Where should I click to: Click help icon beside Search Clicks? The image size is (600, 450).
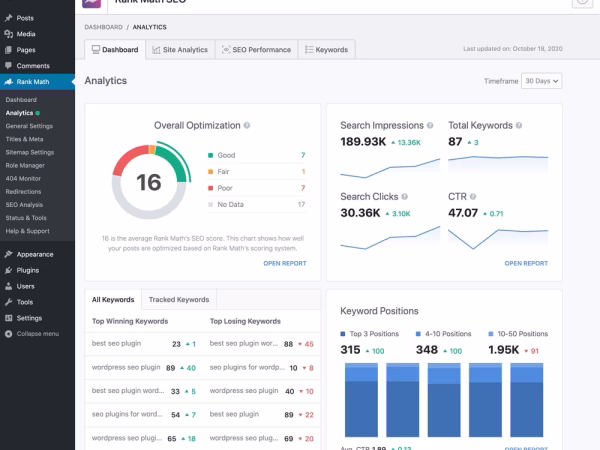(x=404, y=197)
